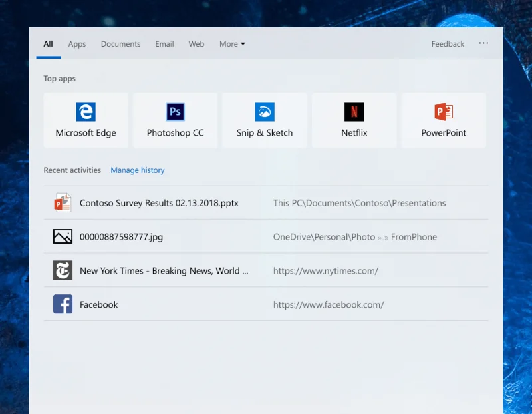
Task: Open Microsoft Edge from Top apps
Action: (x=86, y=120)
